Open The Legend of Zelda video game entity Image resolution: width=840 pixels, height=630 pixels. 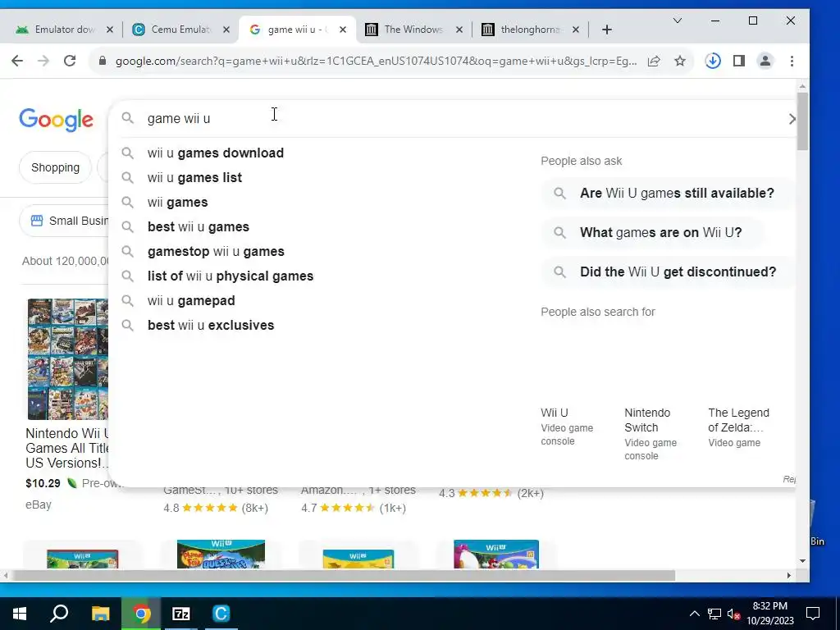[739, 427]
